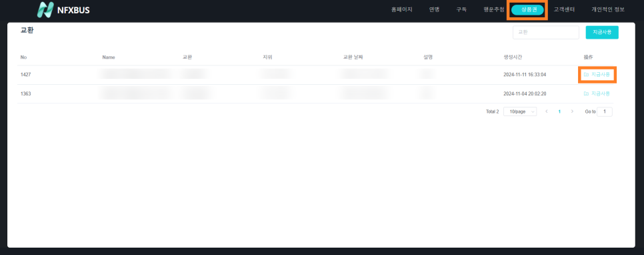Viewport: 644px width, 255px height.
Task: Open the 행운추첨 menu item
Action: (494, 10)
